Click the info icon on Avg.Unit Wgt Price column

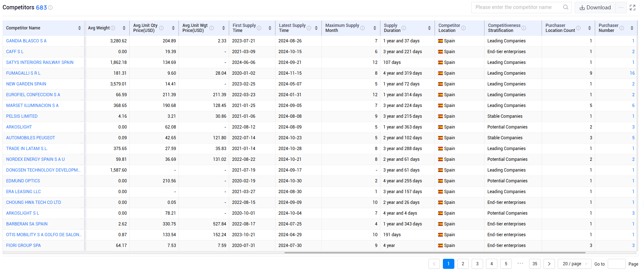pos(212,28)
